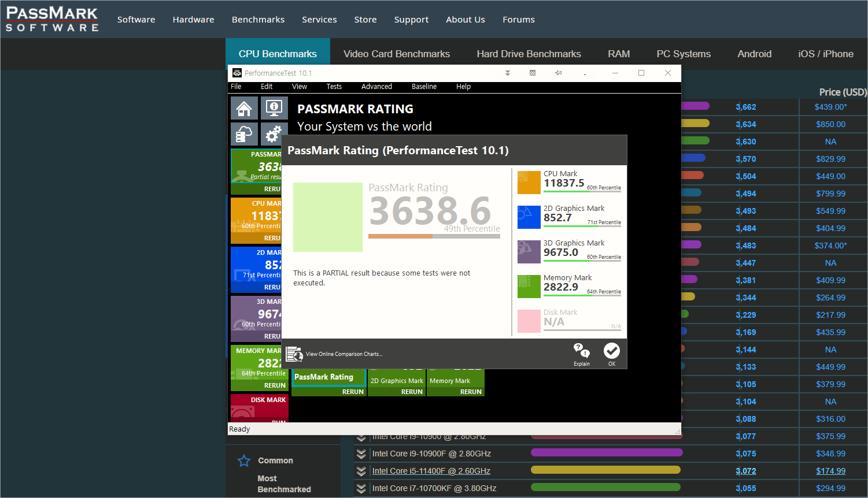Screen dimensions: 868x498
Task: Expand the Intel Core i9-10900 row chevron
Action: [361, 438]
